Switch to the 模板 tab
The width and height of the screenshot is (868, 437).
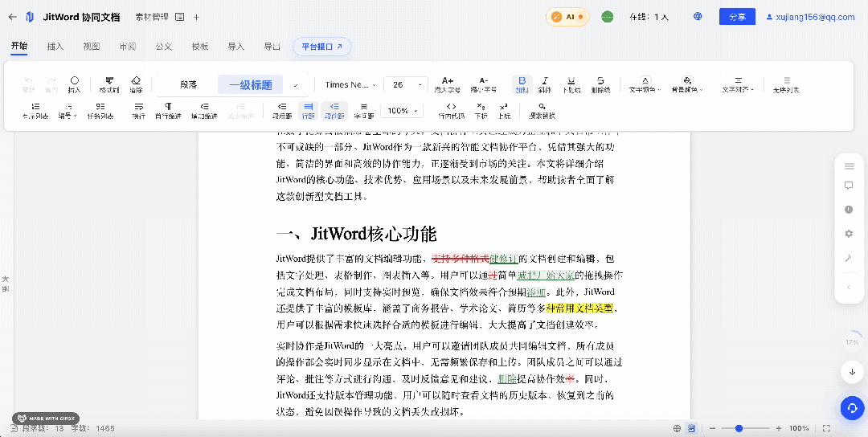click(200, 47)
